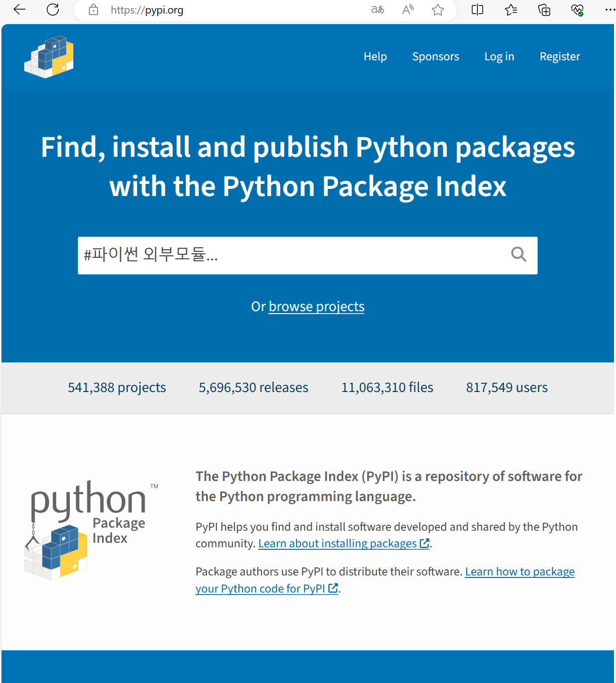View site info via the lock icon

tap(93, 10)
